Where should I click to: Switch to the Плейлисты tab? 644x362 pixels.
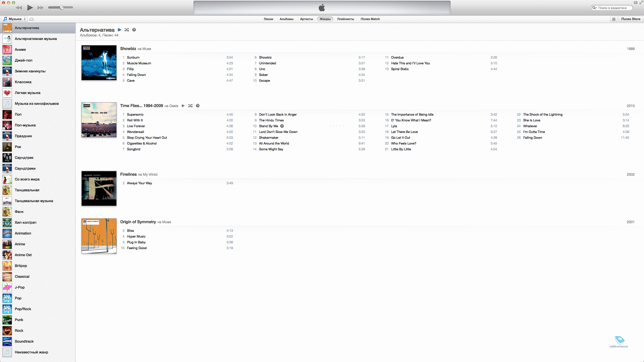[345, 19]
